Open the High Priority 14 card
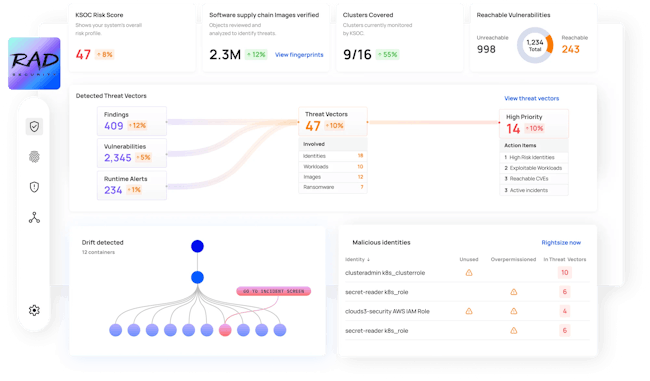 pyautogui.click(x=534, y=124)
